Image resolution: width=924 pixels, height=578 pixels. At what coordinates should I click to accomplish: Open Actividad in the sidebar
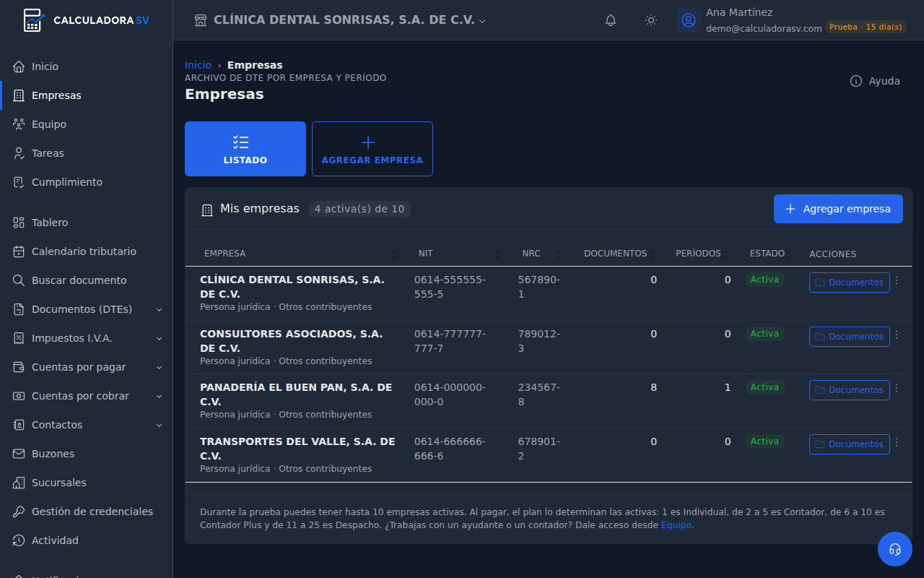click(x=87, y=540)
